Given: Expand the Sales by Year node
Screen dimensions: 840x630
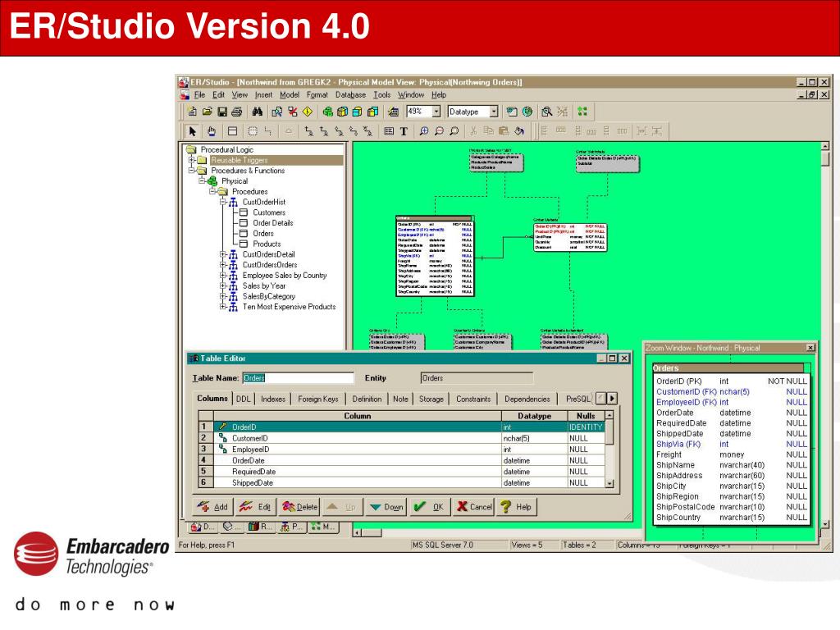Looking at the screenshot, I should pos(223,285).
